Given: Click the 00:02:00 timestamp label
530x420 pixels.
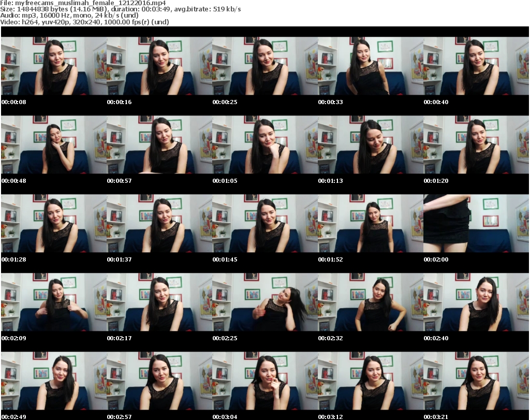Looking at the screenshot, I should (x=436, y=259).
